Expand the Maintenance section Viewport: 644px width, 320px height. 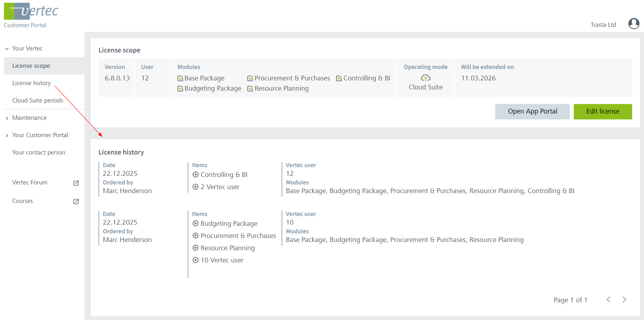pos(7,118)
